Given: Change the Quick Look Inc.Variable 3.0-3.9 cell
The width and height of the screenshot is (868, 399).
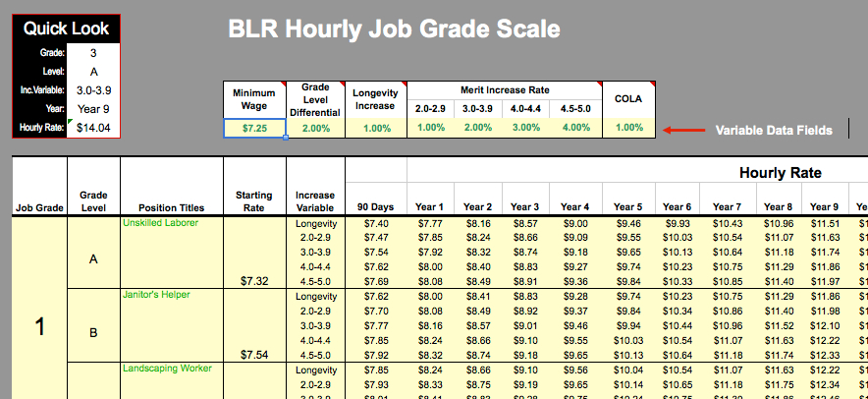Looking at the screenshot, I should [x=93, y=90].
